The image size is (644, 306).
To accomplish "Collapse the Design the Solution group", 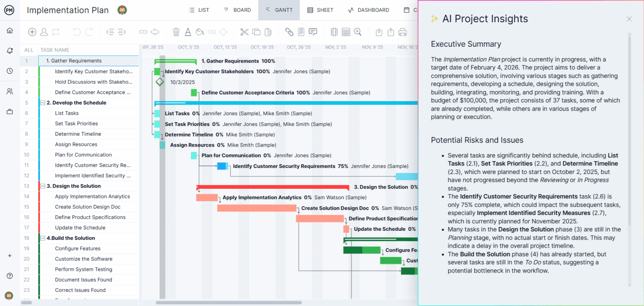I will pos(43,186).
